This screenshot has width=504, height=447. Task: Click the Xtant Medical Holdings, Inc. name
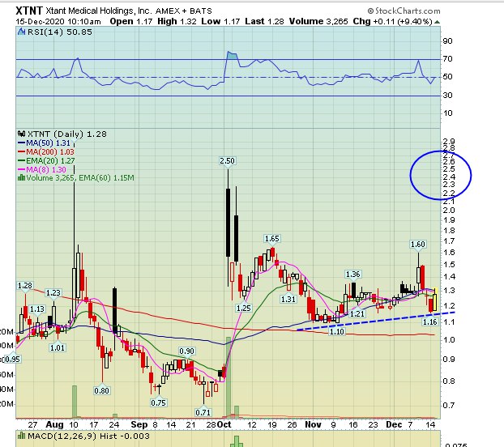[98, 11]
